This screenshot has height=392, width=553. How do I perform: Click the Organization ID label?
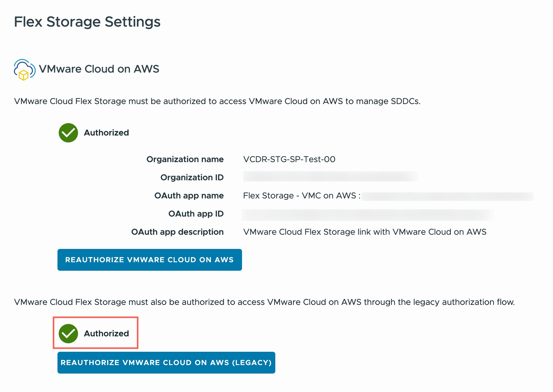(x=192, y=178)
